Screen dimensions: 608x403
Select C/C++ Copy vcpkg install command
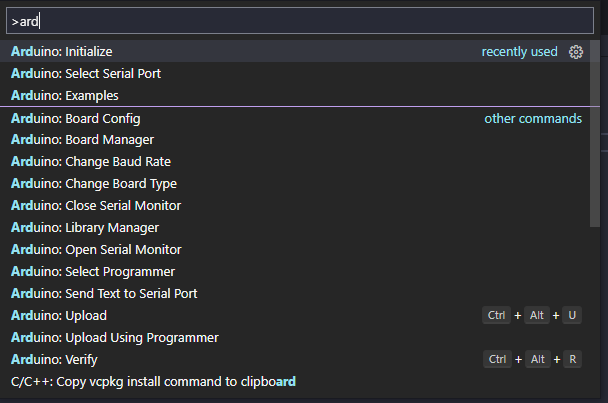(295, 382)
